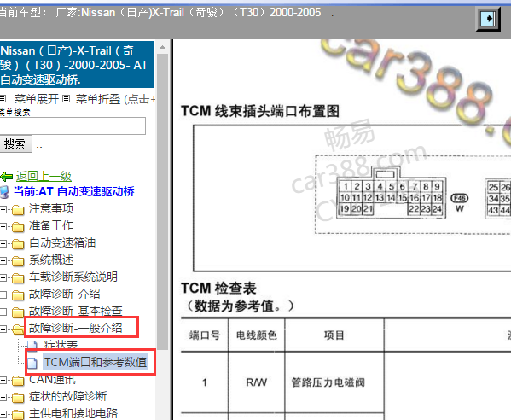Click the 端口号 table header
Image resolution: width=511 pixels, height=420 pixels.
coord(205,335)
